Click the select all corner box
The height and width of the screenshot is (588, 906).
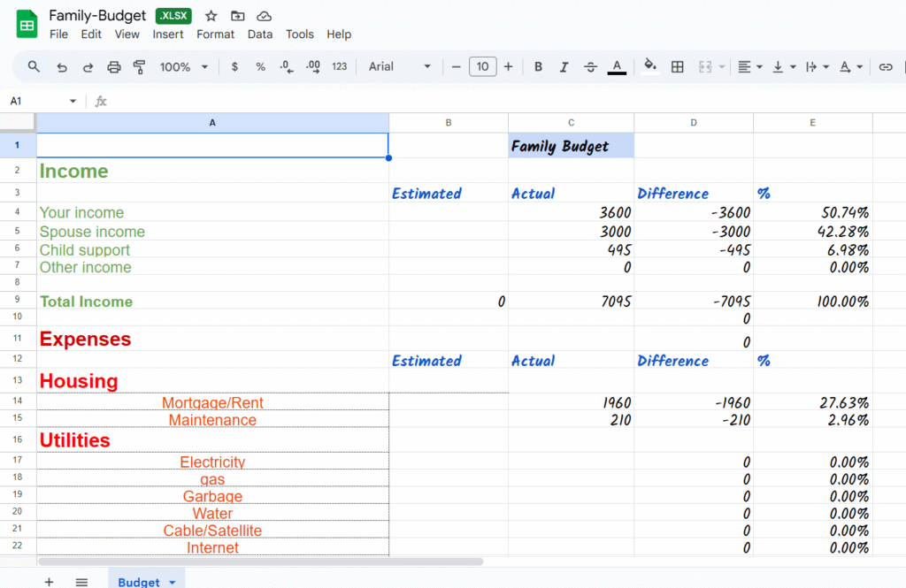click(18, 122)
